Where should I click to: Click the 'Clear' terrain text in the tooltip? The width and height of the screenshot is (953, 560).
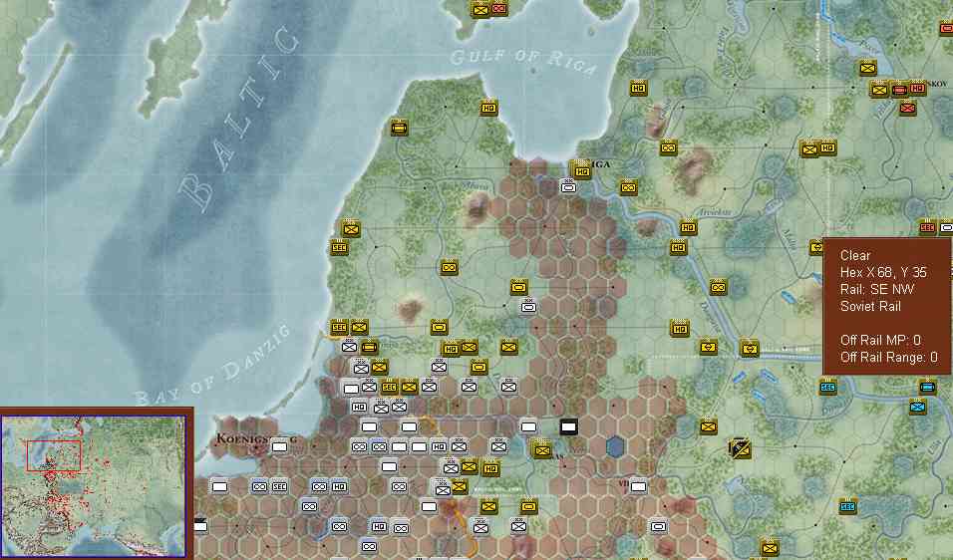[855, 255]
